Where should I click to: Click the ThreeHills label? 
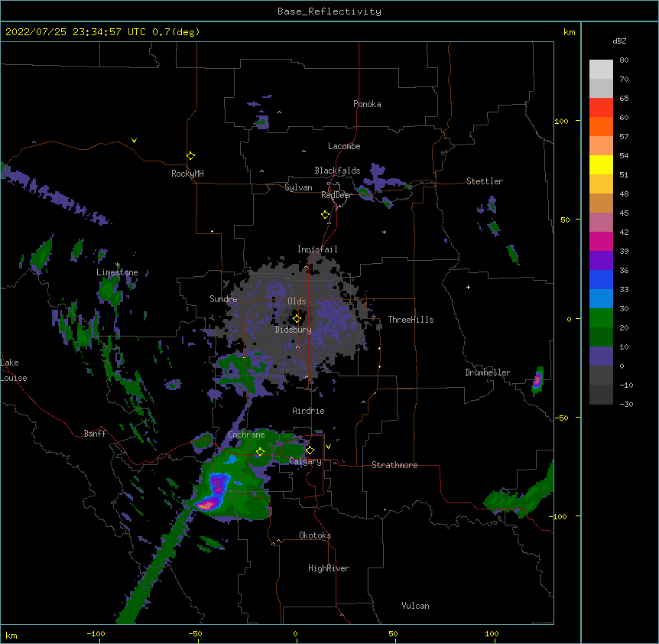411,320
